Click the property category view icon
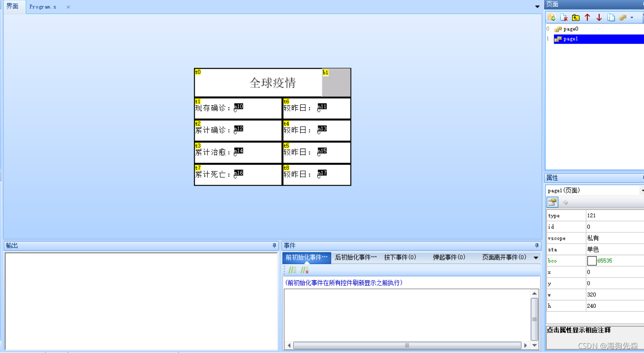The height and width of the screenshot is (353, 644). (x=552, y=202)
